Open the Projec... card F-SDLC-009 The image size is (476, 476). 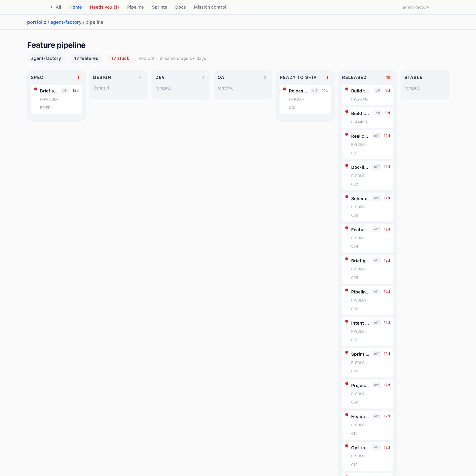pyautogui.click(x=368, y=394)
